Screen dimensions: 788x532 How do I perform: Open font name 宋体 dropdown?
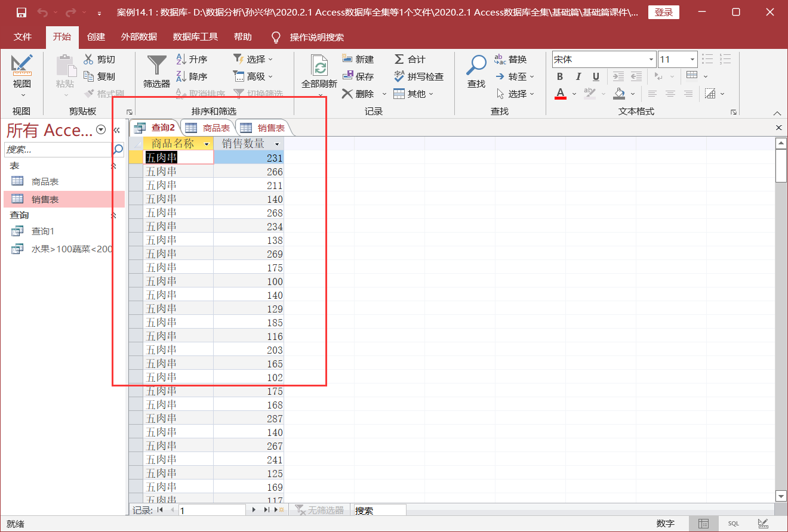(x=651, y=60)
